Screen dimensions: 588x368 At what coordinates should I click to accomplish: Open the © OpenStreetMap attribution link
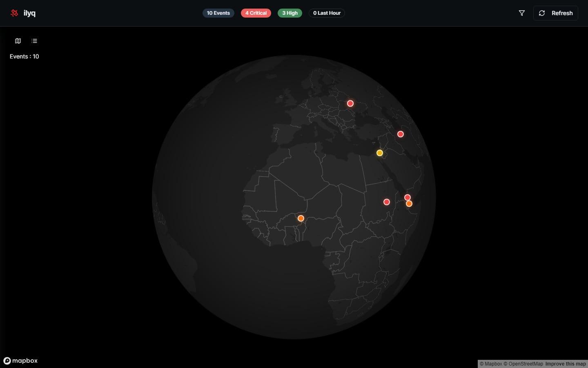coord(523,364)
